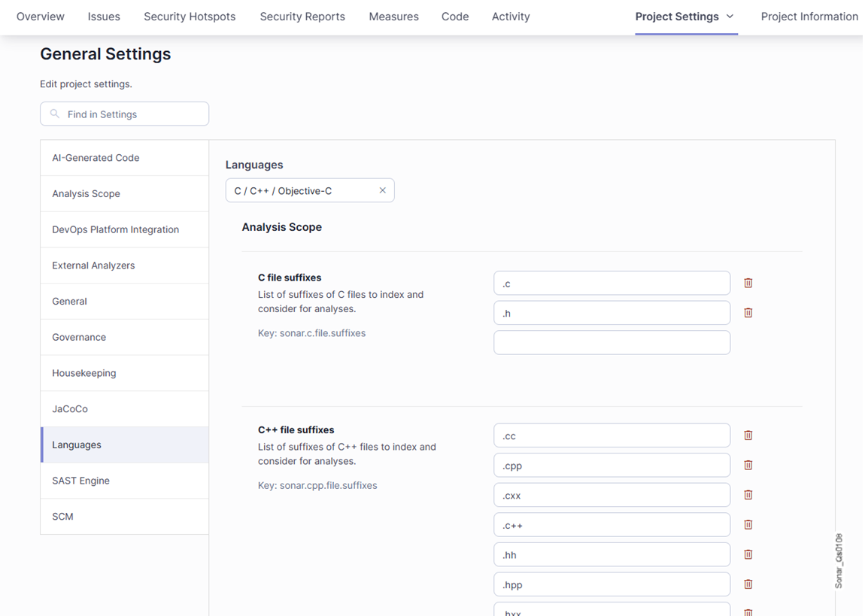Choose DevOps Platform Integration category

click(x=115, y=229)
